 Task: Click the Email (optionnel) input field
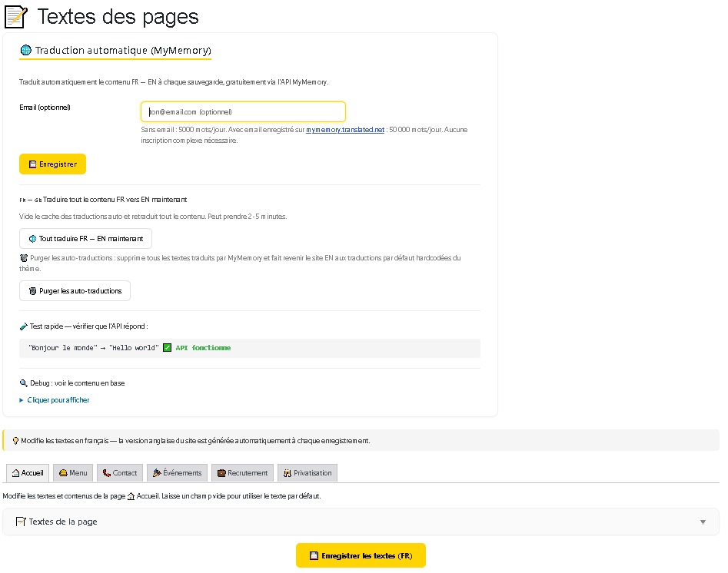tap(243, 112)
